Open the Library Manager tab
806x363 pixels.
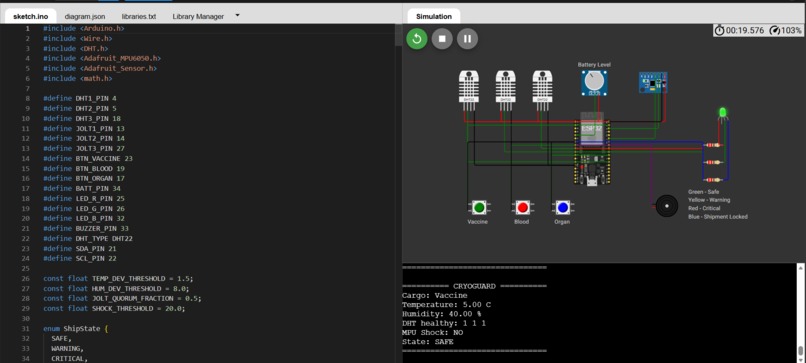[198, 16]
